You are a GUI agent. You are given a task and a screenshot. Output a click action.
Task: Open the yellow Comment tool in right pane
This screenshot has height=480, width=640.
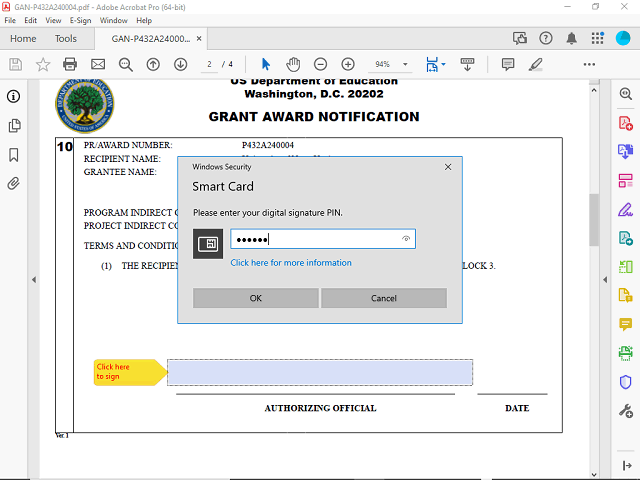(x=625, y=324)
